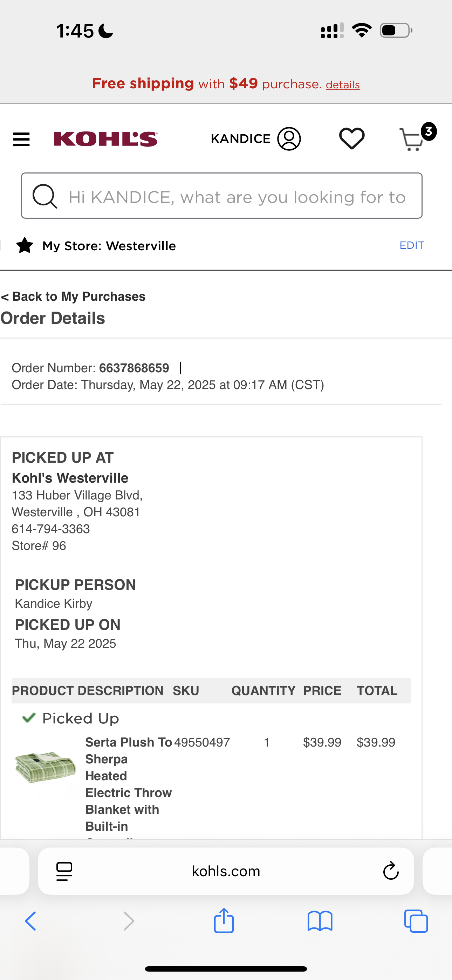Edit My Store Westerville

pos(412,245)
